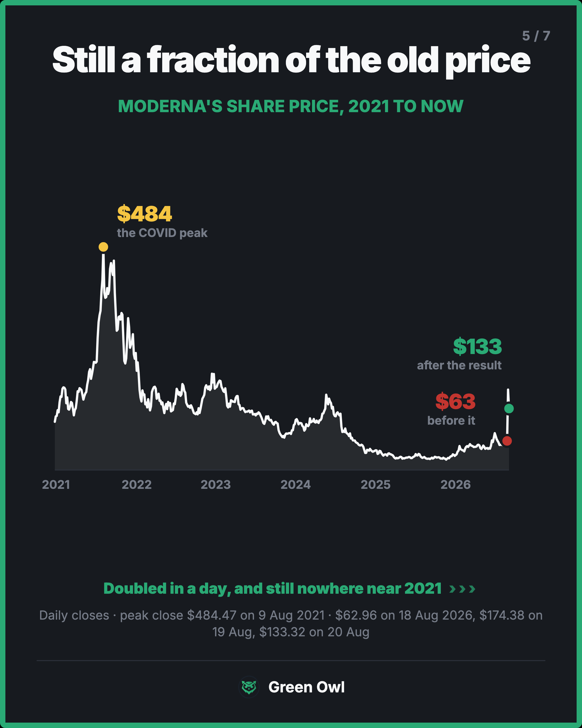The width and height of the screenshot is (582, 728).
Task: Click the daily closes footnote text
Action: 291,624
